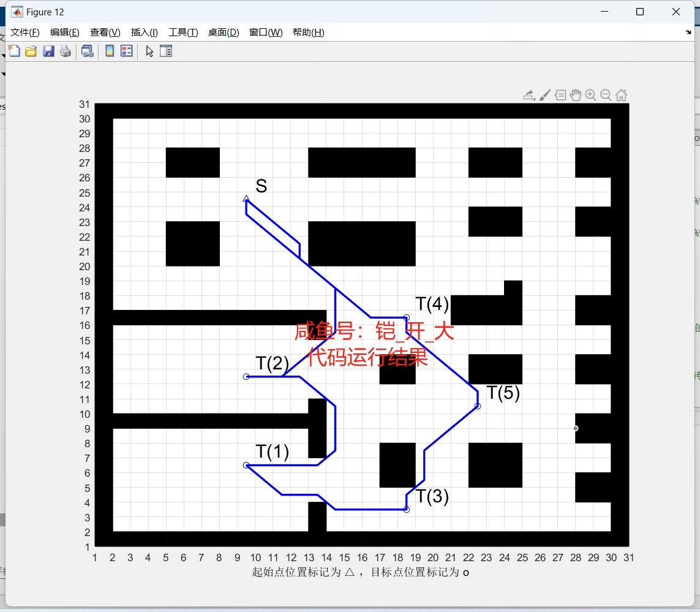700x612 pixels.
Task: Minimize the Figure 12 window
Action: pos(604,12)
